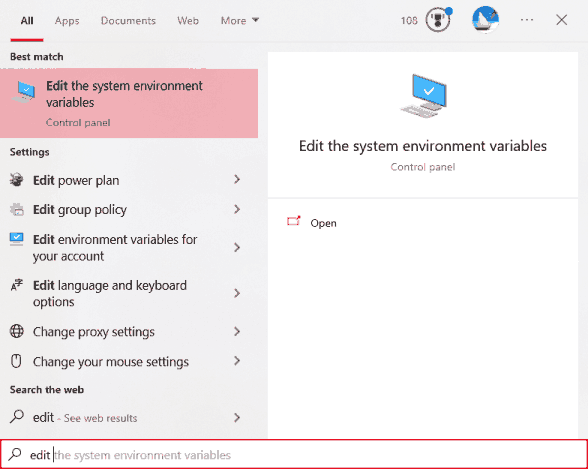Expand the Edit group policy arrow
The width and height of the screenshot is (588, 469).
(x=237, y=209)
